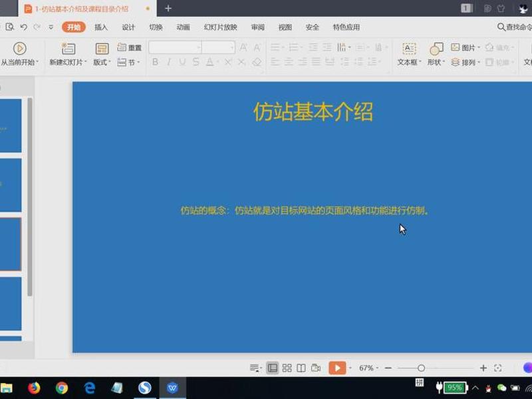This screenshot has height=399, width=532.
Task: Go to the 动画 tab
Action: (x=183, y=27)
